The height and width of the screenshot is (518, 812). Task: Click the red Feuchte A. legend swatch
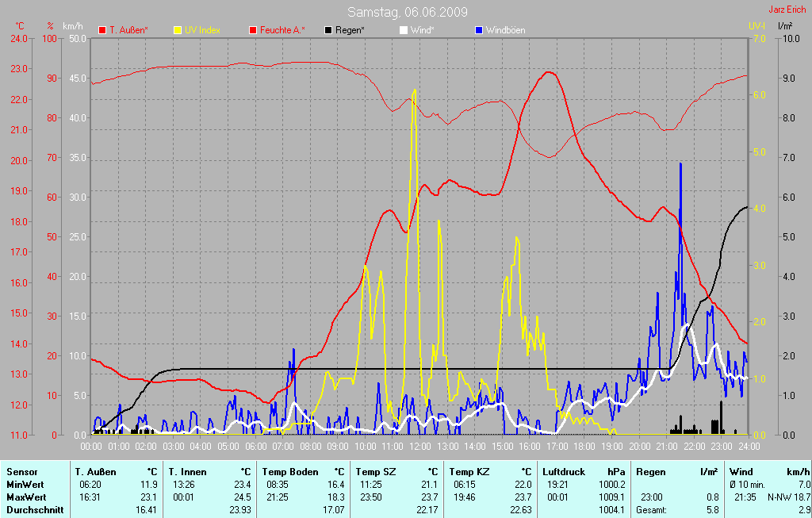pos(254,30)
